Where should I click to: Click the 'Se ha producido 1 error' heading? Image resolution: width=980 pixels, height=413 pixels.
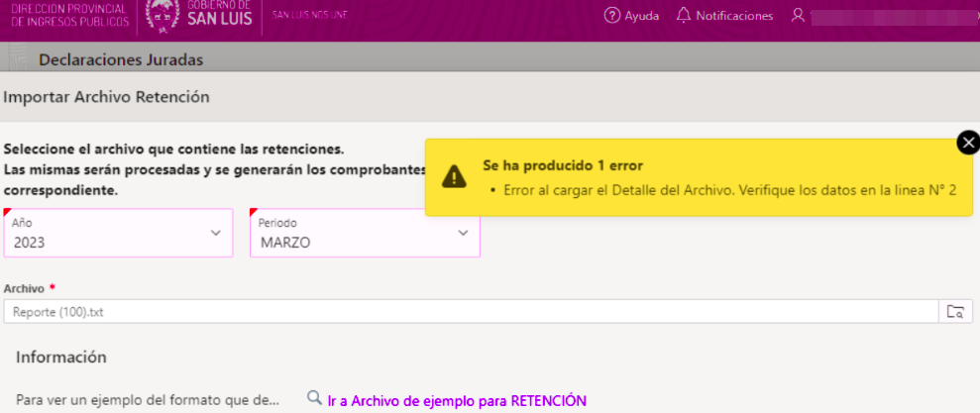pyautogui.click(x=563, y=165)
